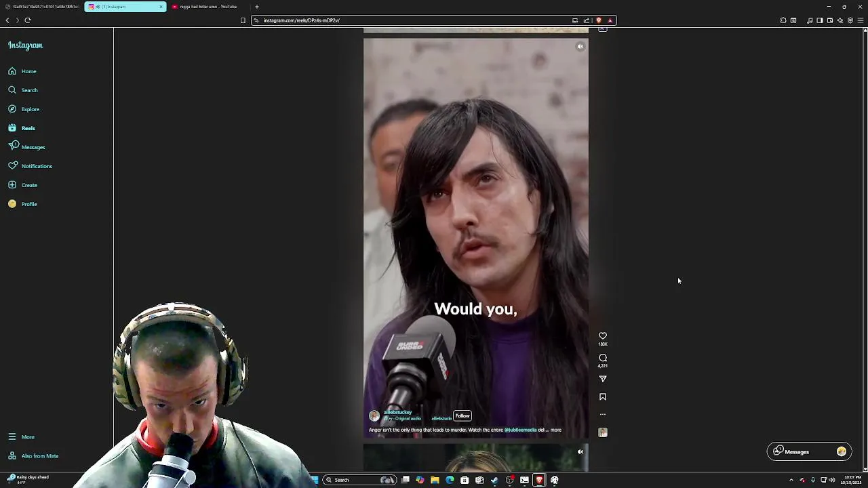Open Also from Meta menu

pyautogui.click(x=33, y=456)
